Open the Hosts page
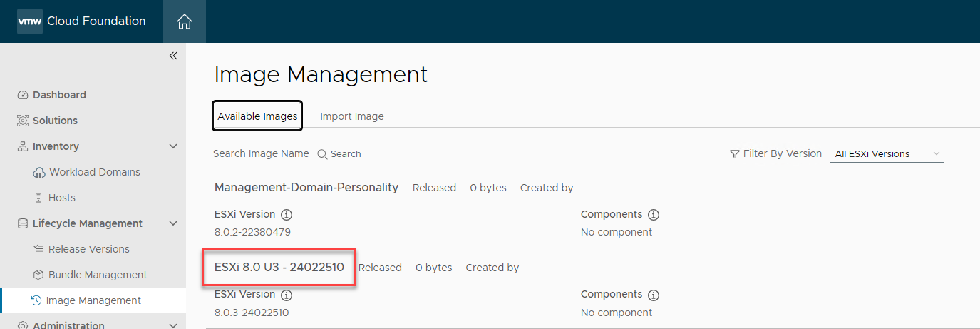This screenshot has width=980, height=329. (x=62, y=198)
